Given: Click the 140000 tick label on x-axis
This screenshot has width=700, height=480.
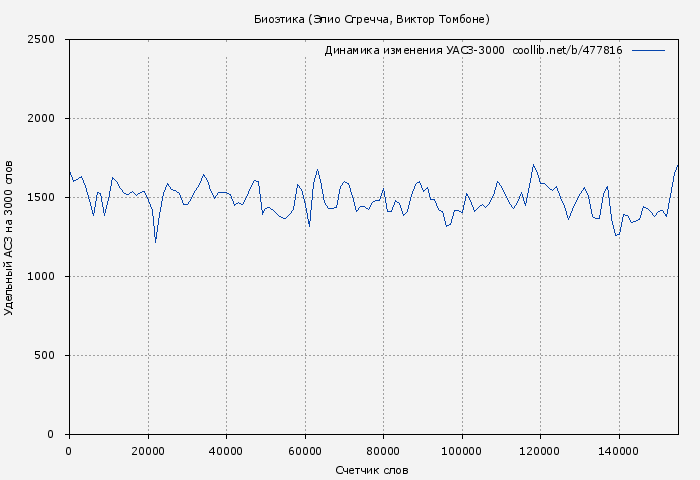Looking at the screenshot, I should (x=618, y=451).
